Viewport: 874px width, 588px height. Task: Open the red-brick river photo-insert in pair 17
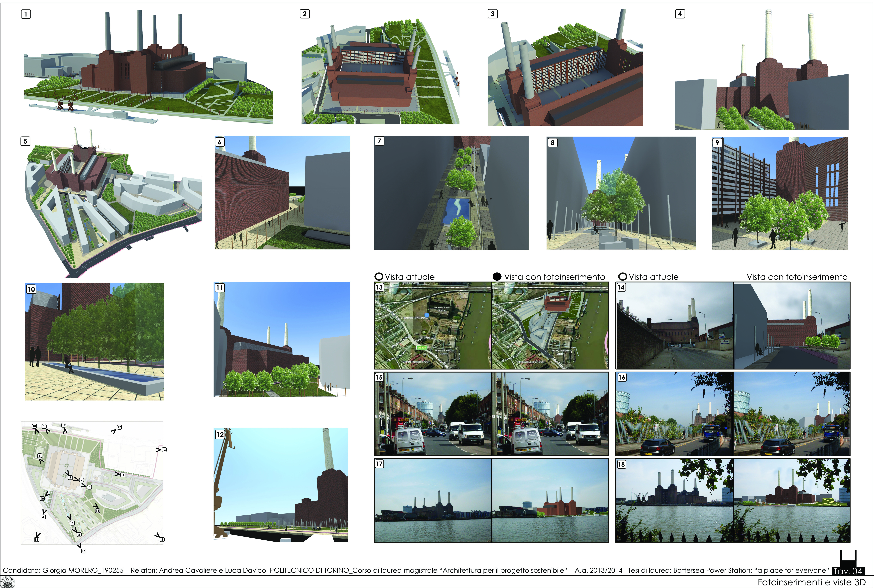click(550, 501)
